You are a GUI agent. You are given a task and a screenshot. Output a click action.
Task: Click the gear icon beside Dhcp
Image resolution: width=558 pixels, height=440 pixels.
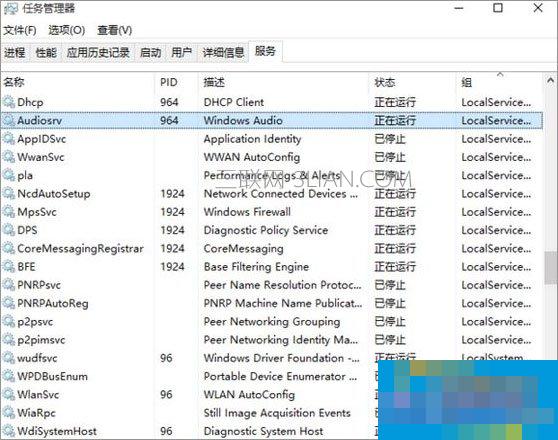coord(9,103)
